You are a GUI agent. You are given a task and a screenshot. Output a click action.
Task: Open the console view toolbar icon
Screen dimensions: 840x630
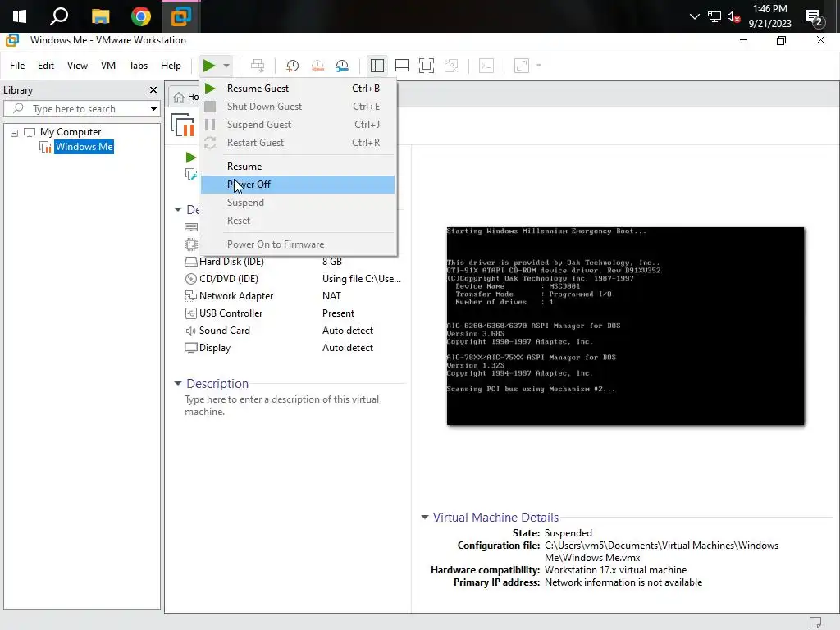pyautogui.click(x=486, y=66)
